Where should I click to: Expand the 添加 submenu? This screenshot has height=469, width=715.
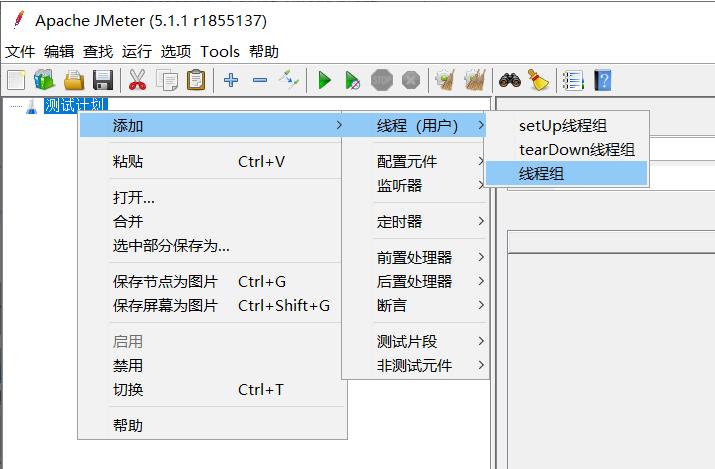(211, 125)
